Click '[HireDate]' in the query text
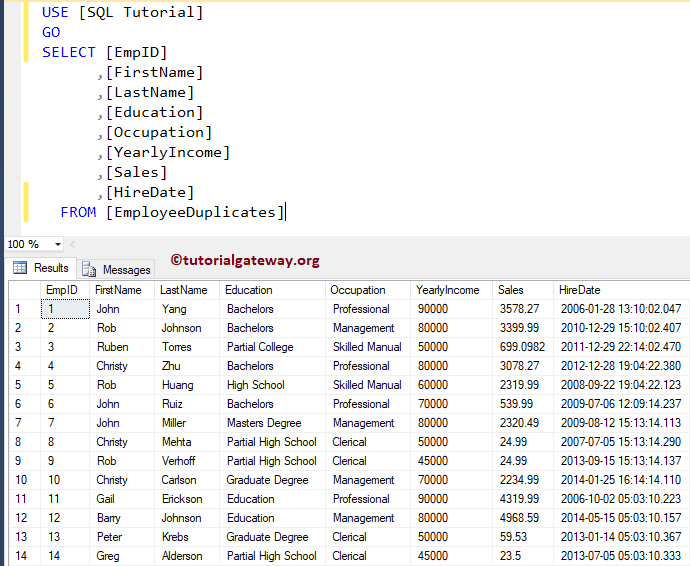 (150, 192)
